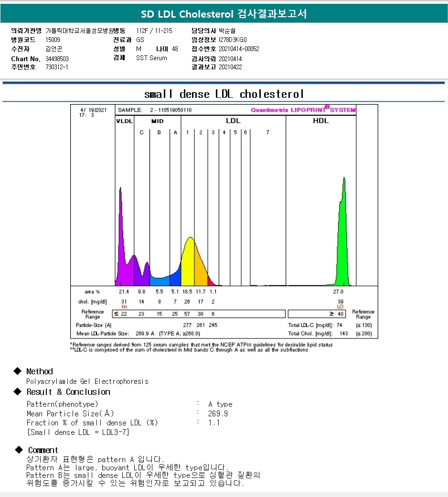Viewport: 448px width, 497px height.
Task: Click the report title 'SD LDL Cholesterol 검사결과보고서'
Action: (224, 14)
